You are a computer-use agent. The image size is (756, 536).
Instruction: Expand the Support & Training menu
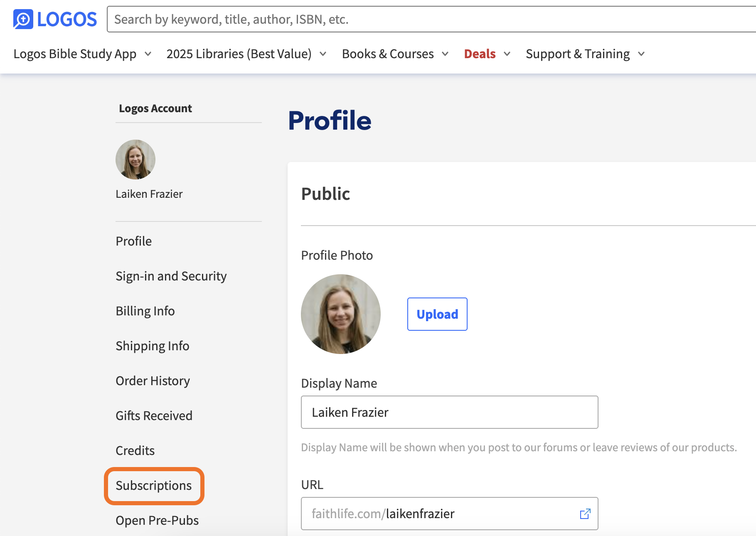click(x=585, y=54)
